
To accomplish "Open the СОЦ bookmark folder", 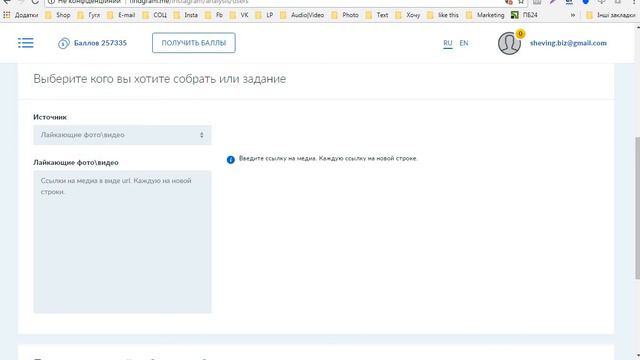I will 155,15.
